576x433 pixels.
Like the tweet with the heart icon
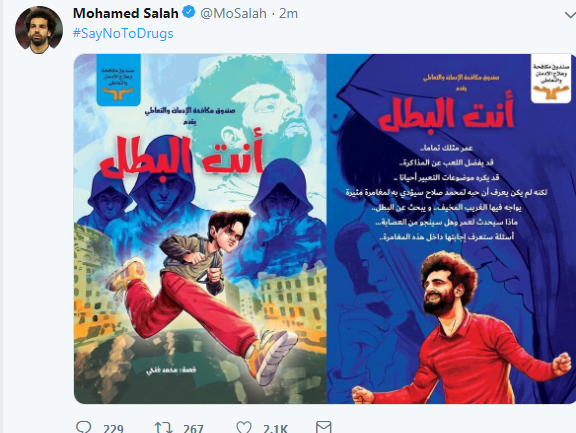(x=244, y=427)
